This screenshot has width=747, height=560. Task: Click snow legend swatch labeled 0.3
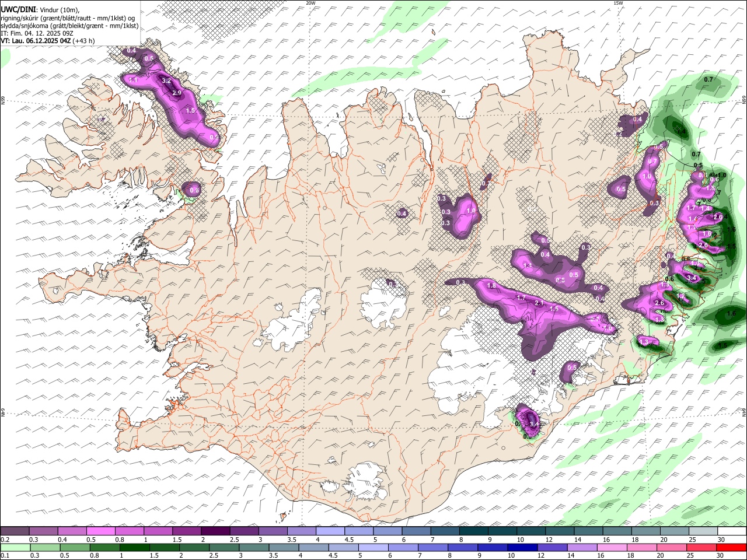pyautogui.click(x=43, y=531)
